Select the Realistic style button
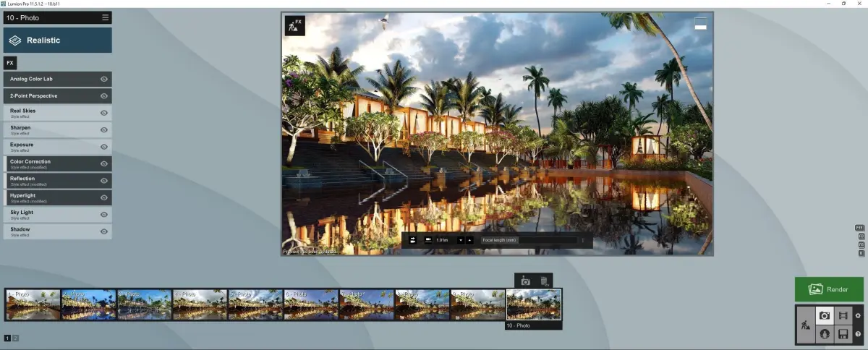 pos(58,40)
